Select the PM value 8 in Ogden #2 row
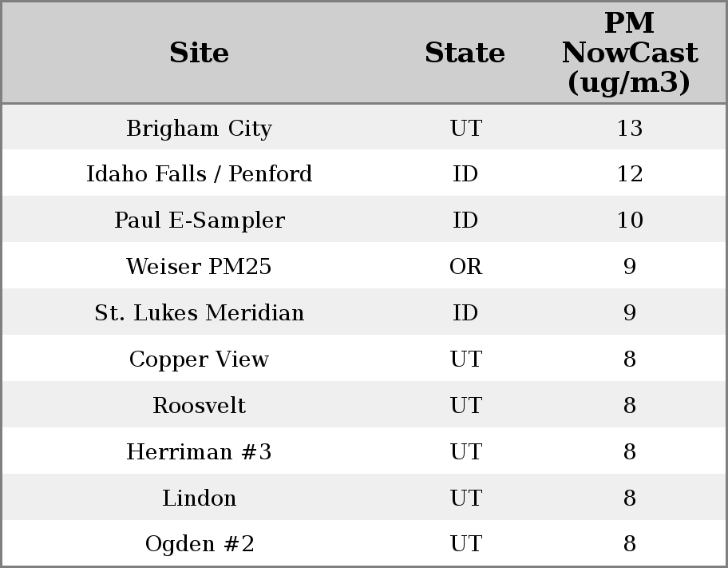 coord(629,544)
